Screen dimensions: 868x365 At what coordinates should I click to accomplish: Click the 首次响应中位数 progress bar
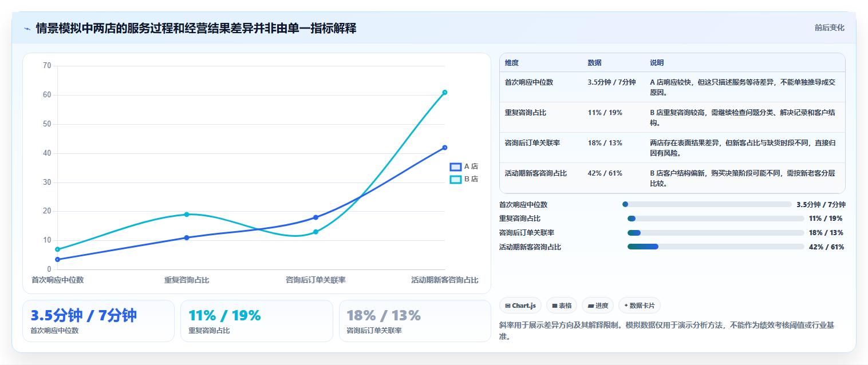[x=707, y=204]
